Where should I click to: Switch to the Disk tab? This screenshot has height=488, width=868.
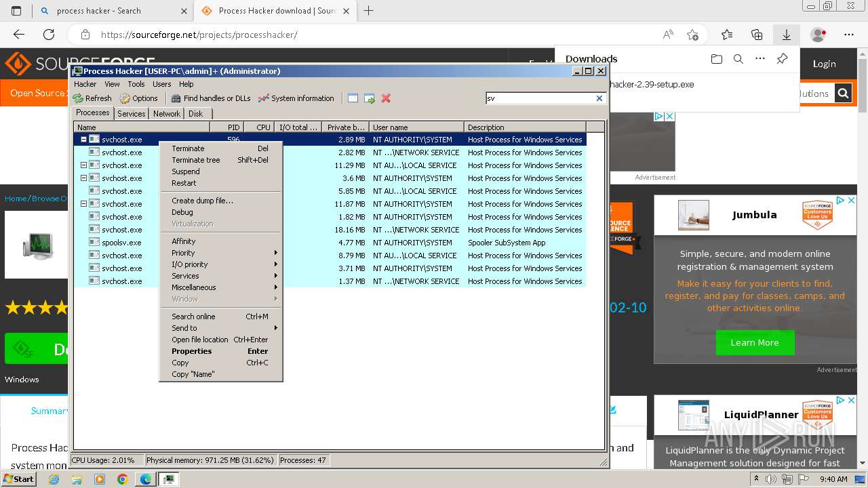(196, 114)
